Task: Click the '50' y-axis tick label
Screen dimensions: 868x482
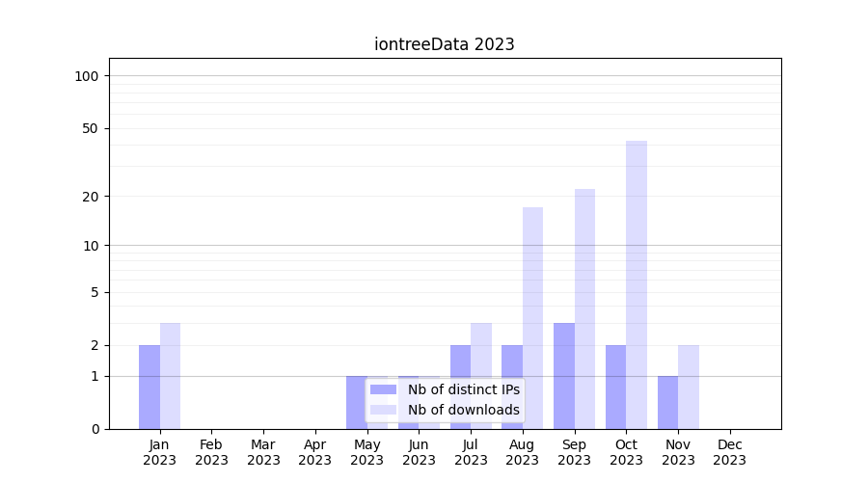Action: [90, 128]
